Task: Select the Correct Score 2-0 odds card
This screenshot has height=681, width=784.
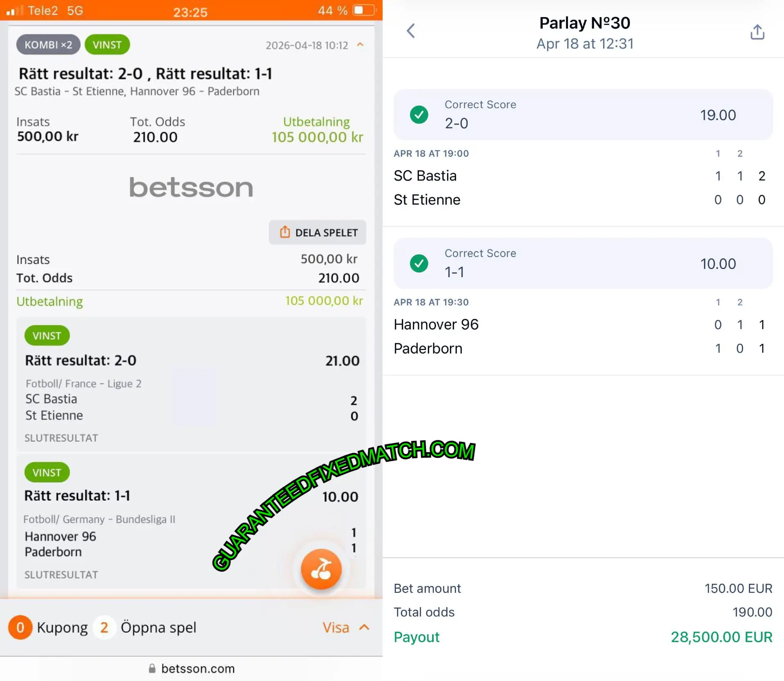Action: pyautogui.click(x=583, y=115)
